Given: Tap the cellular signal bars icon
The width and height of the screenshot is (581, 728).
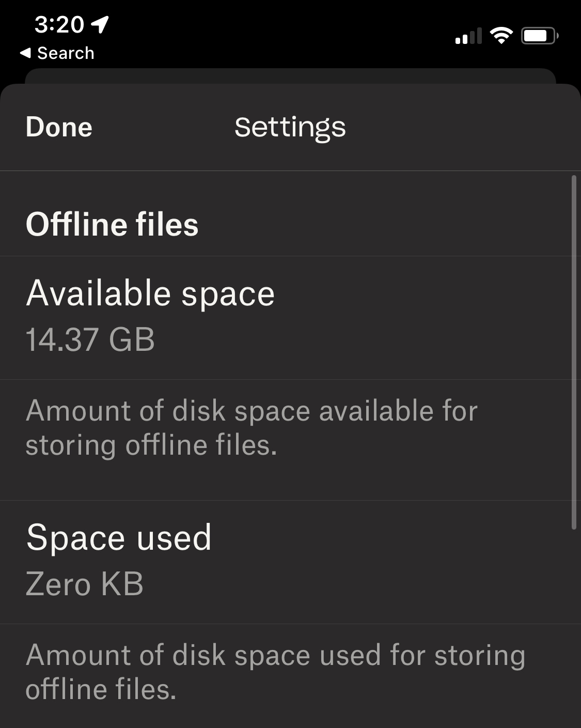Looking at the screenshot, I should 468,36.
